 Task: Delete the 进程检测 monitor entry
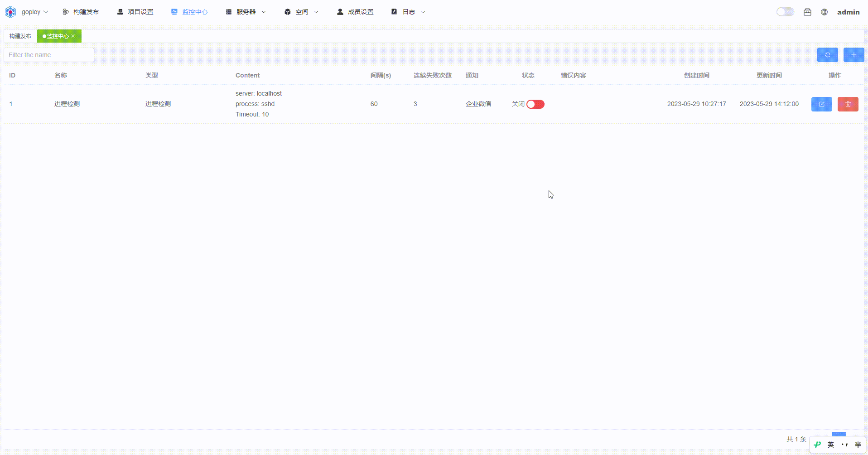click(848, 104)
